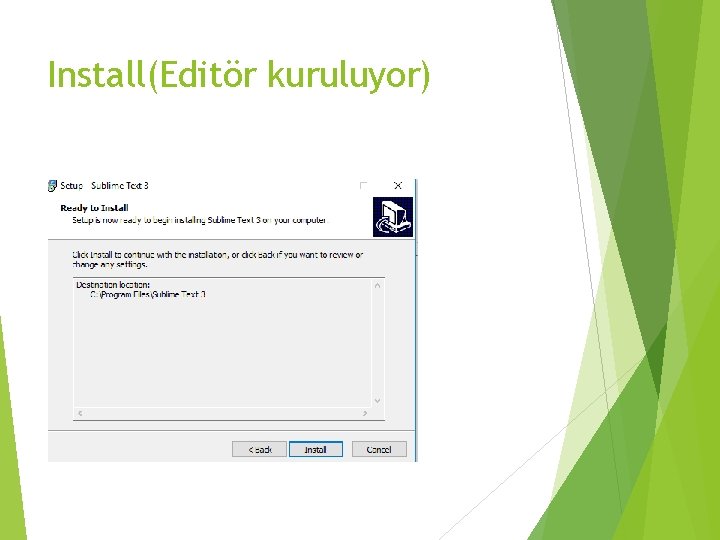Click the scroll down arrow in summary box
The height and width of the screenshot is (540, 720).
(377, 401)
